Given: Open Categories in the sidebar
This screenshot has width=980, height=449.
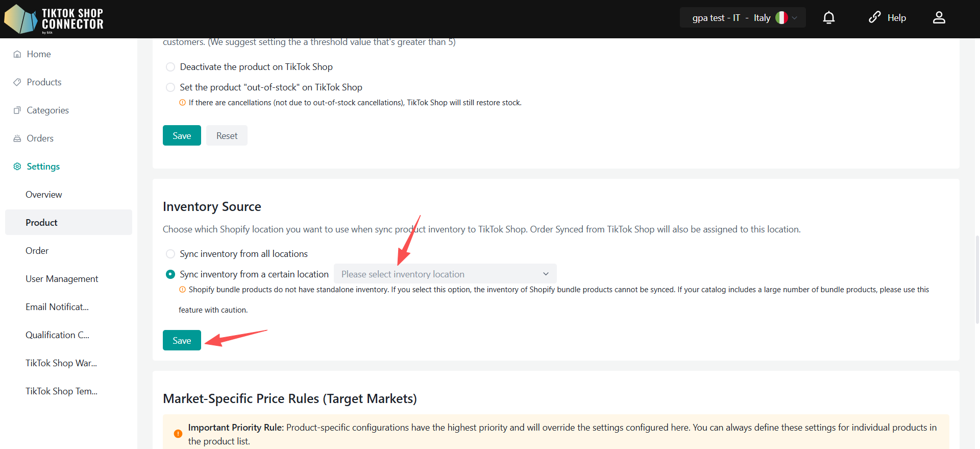Looking at the screenshot, I should 47,110.
